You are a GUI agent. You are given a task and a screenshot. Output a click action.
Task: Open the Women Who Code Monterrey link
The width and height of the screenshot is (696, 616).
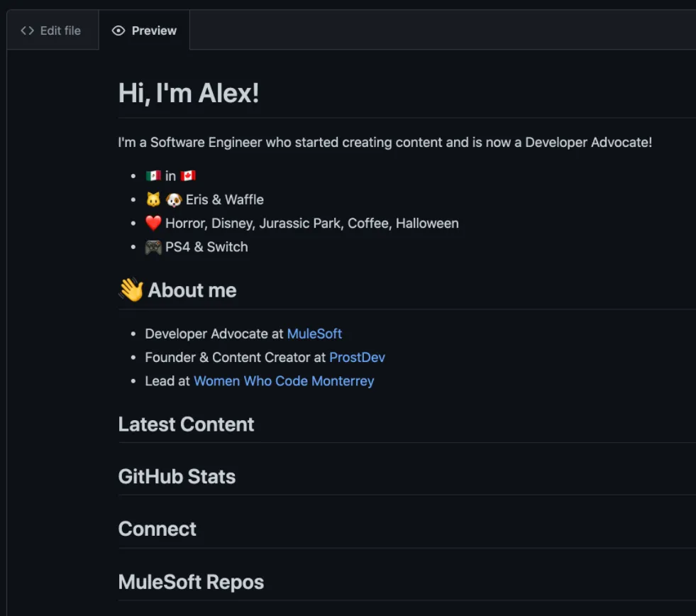tap(284, 380)
